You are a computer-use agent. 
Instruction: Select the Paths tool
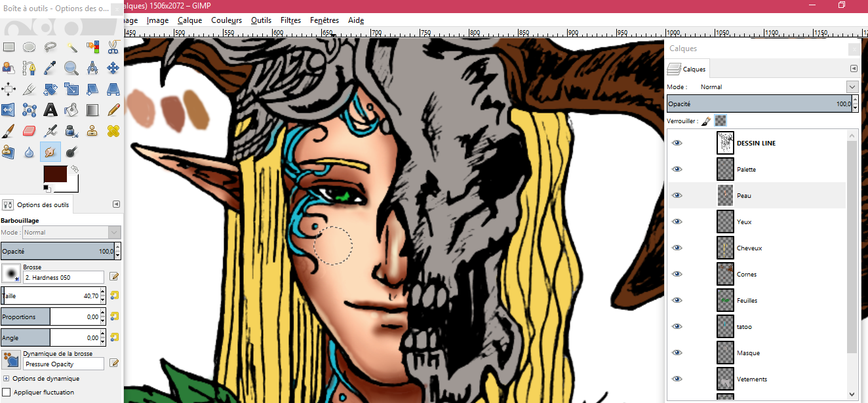tap(30, 68)
